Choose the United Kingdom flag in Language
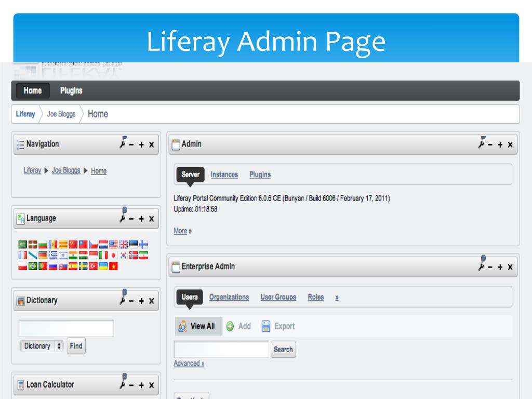The image size is (532, 399). click(x=124, y=244)
